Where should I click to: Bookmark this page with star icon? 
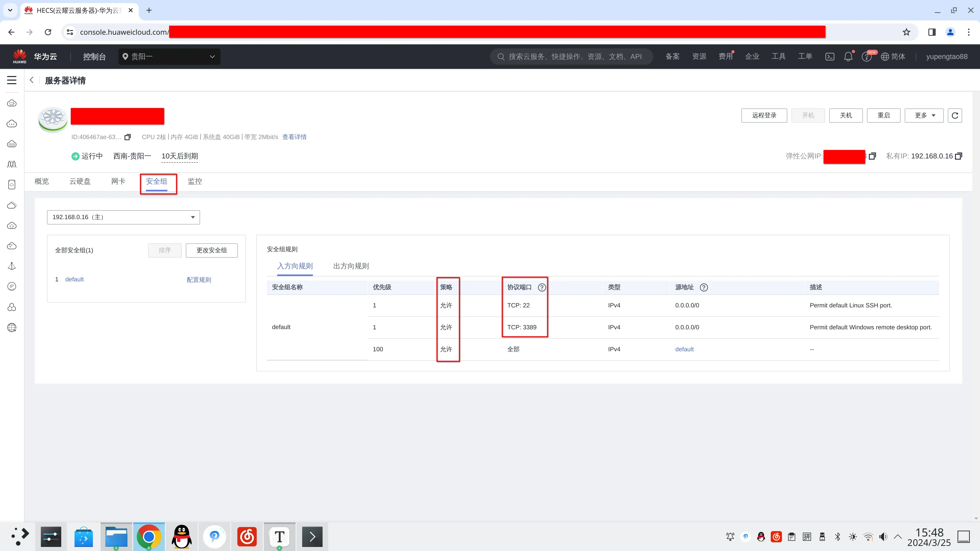click(x=906, y=32)
